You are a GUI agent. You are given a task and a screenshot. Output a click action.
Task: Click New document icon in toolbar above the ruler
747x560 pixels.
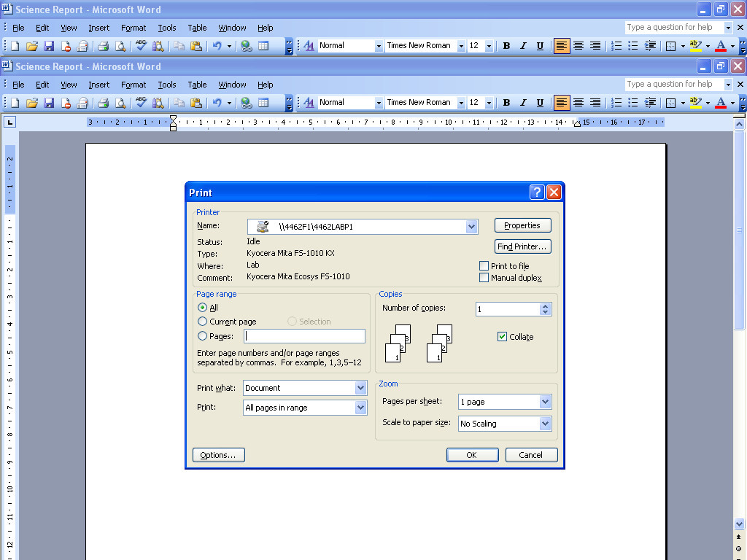[15, 102]
